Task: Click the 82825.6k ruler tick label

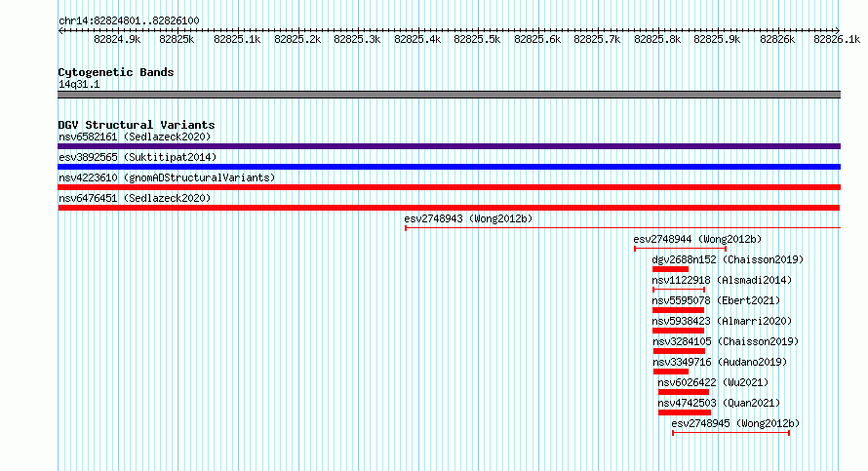Action: 537,39
